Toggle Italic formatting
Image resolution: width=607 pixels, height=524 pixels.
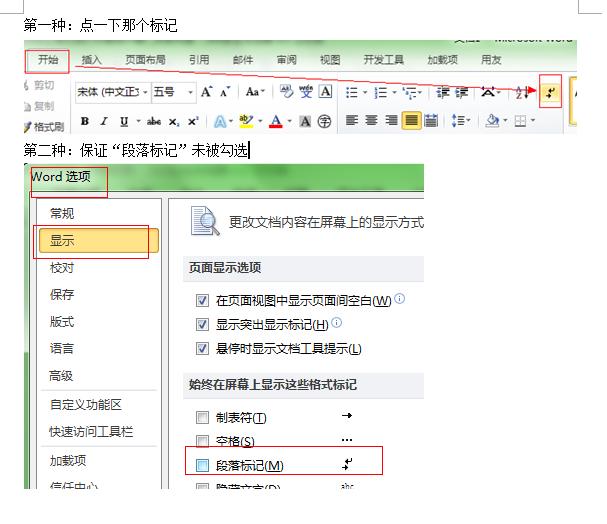coord(104,121)
